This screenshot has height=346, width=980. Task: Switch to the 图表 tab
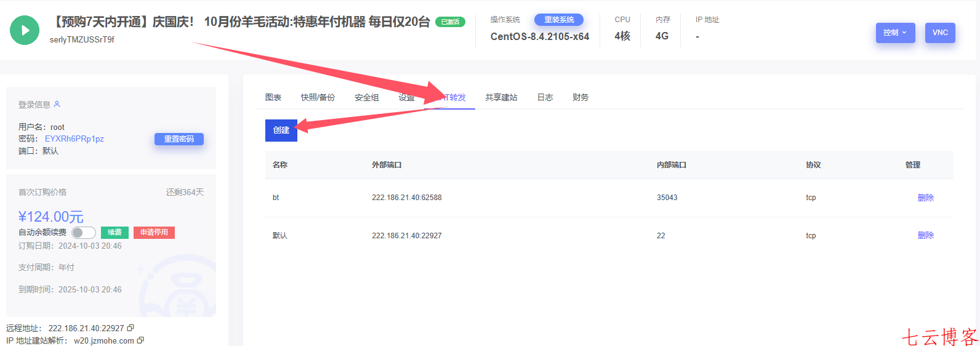pyautogui.click(x=273, y=97)
